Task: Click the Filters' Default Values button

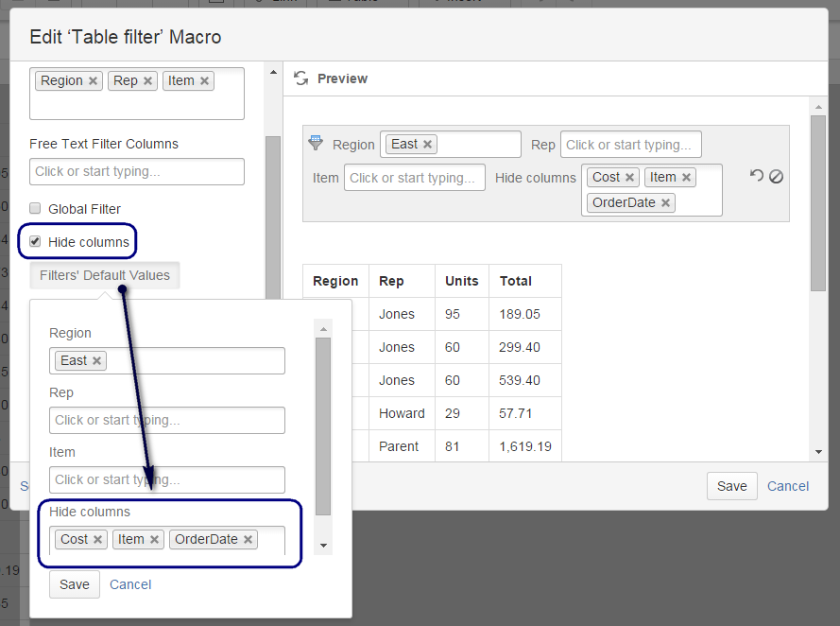Action: click(104, 274)
